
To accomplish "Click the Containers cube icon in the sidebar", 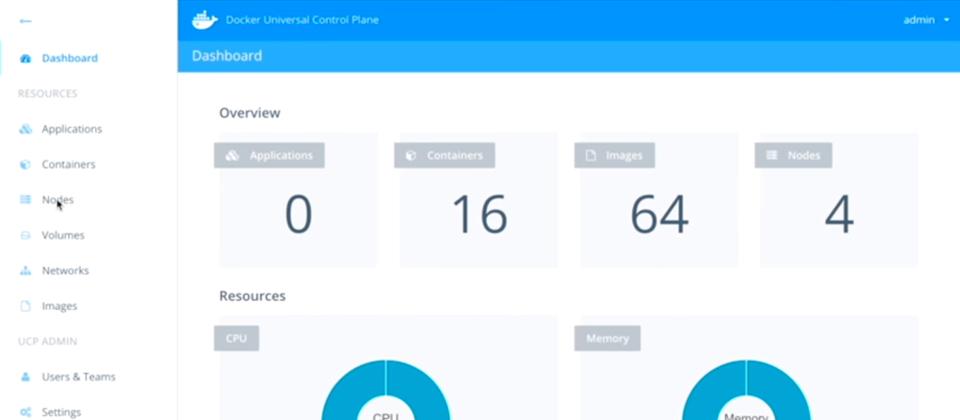I will point(25,165).
